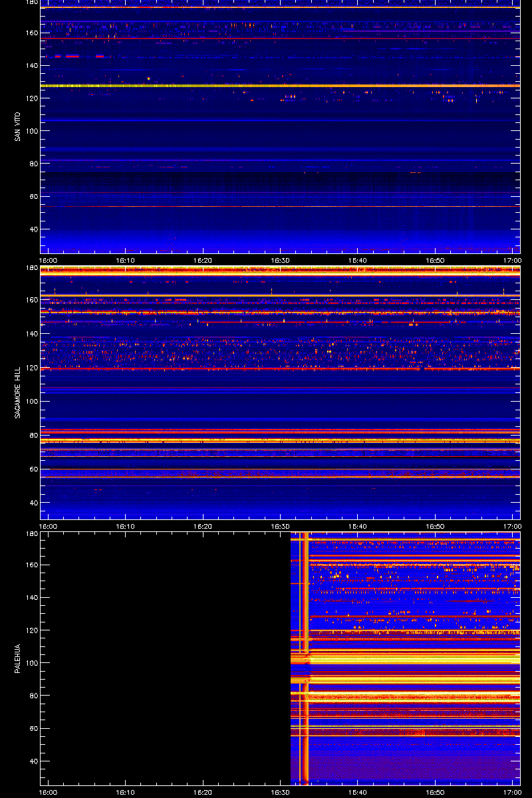Select the 16:50 time label under San Vito panel
Image resolution: width=532 pixels, height=798 pixels.
(x=435, y=260)
